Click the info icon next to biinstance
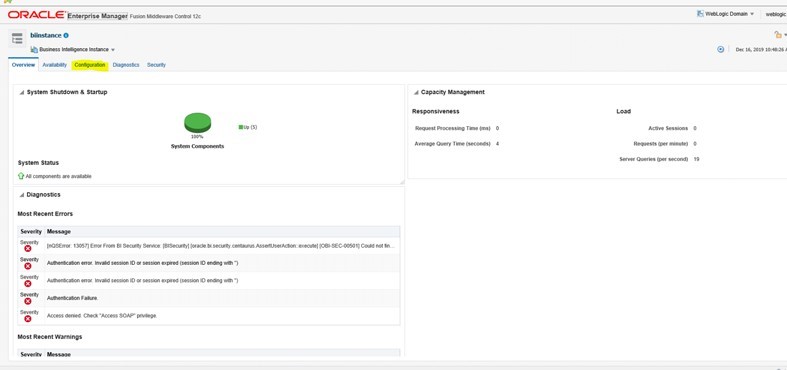 (66, 36)
